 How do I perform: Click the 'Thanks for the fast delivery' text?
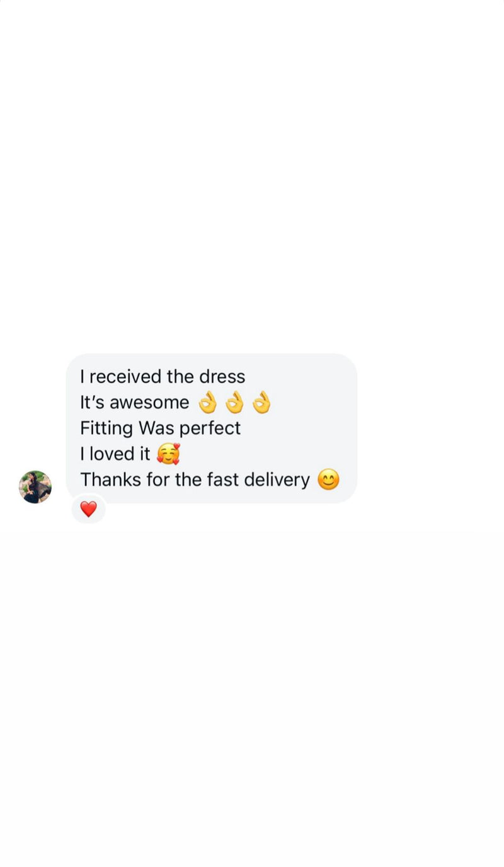pos(195,480)
